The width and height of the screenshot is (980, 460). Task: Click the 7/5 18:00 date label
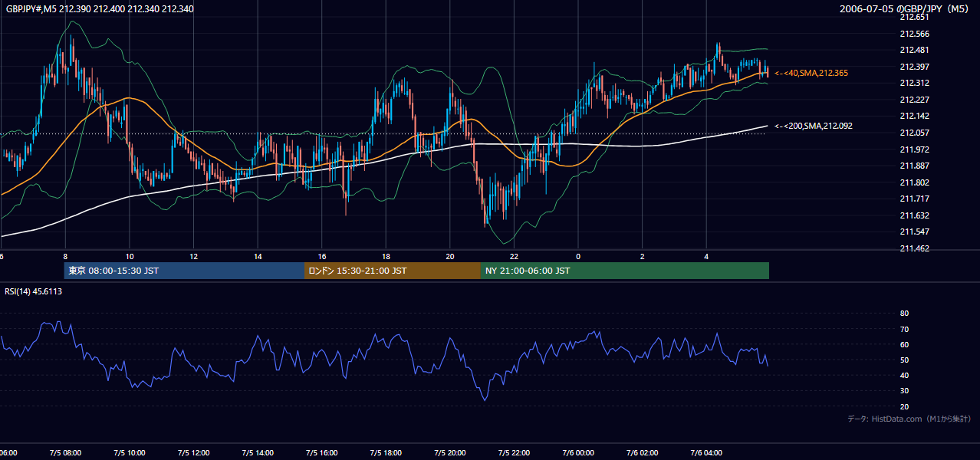pos(386,453)
